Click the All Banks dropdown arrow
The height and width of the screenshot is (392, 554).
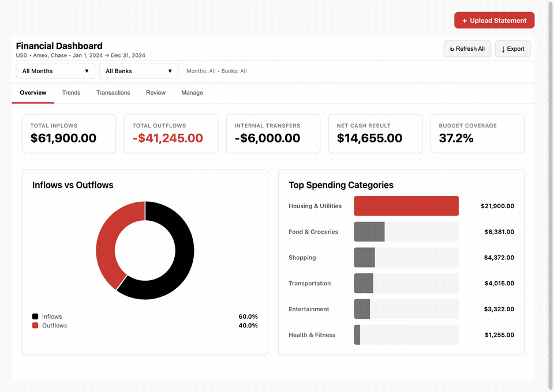click(x=170, y=71)
